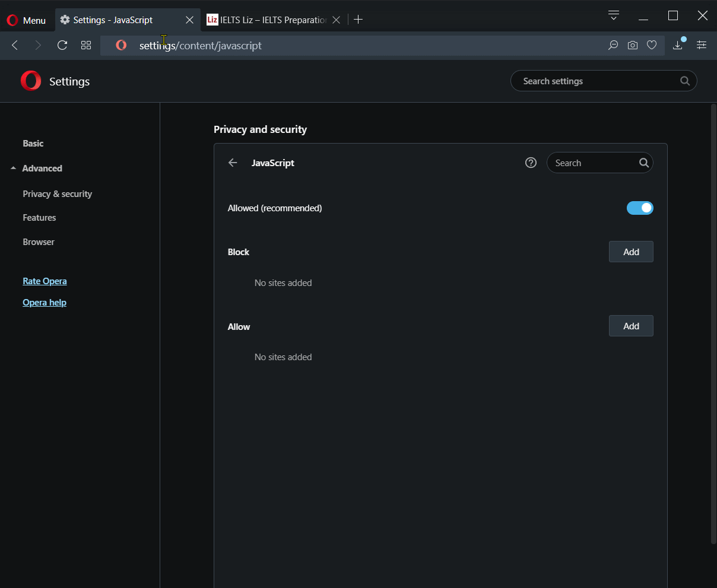Open JavaScript help question mark icon
Image resolution: width=717 pixels, height=588 pixels.
point(531,163)
